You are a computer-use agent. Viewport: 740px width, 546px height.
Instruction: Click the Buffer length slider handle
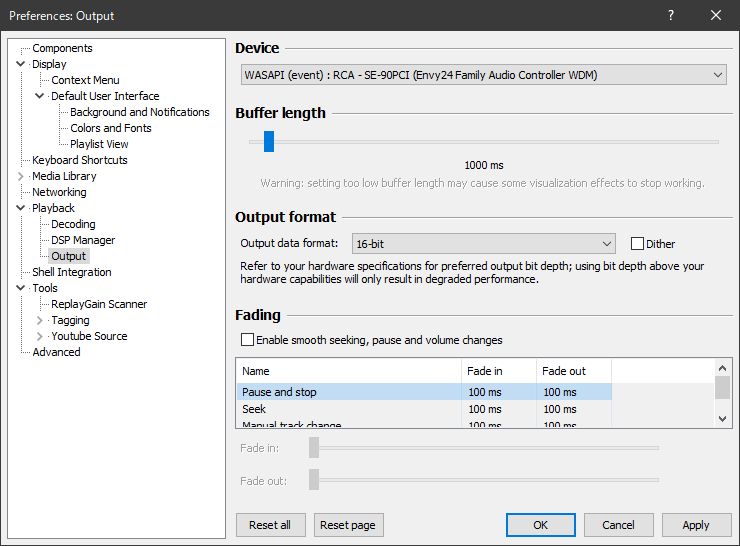pos(269,142)
